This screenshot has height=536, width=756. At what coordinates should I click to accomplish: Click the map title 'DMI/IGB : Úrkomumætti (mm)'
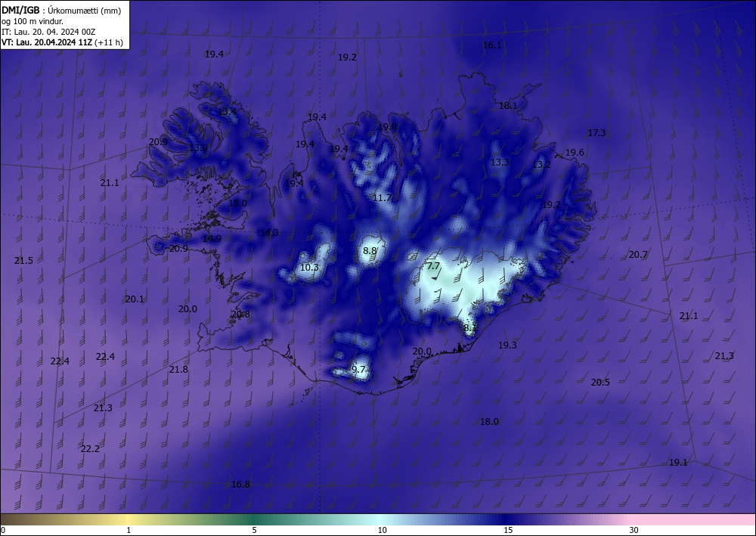(61, 11)
